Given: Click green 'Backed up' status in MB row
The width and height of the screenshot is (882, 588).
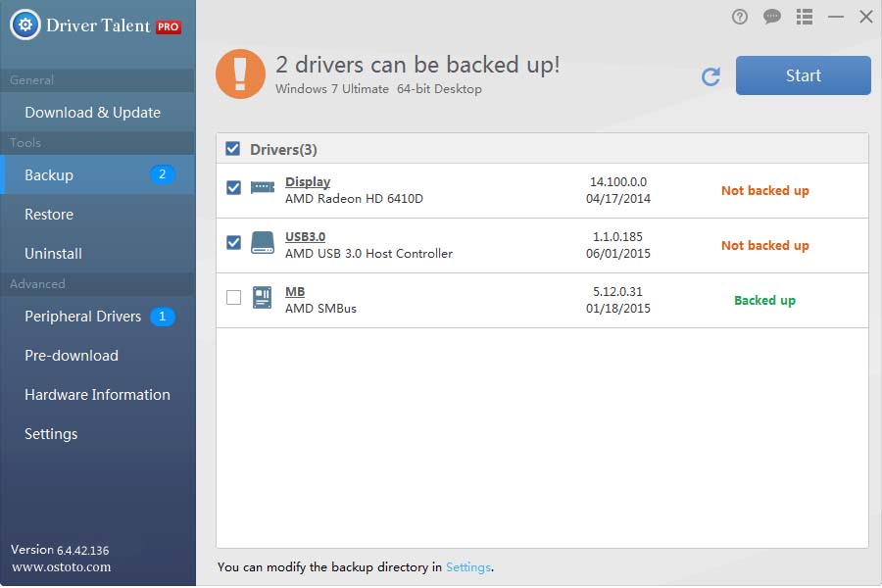Looking at the screenshot, I should [765, 301].
